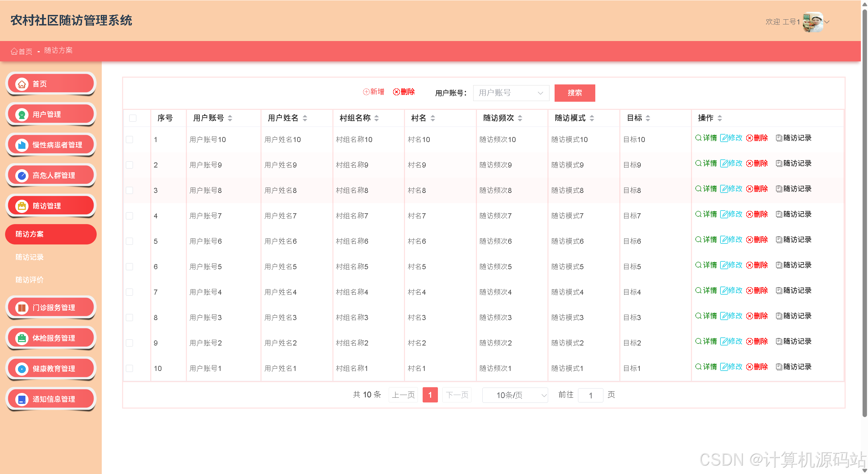Screen dimensions: 868x474
Task: Click magnifier 详情 icon for 用户账号5 row
Action: [698, 265]
